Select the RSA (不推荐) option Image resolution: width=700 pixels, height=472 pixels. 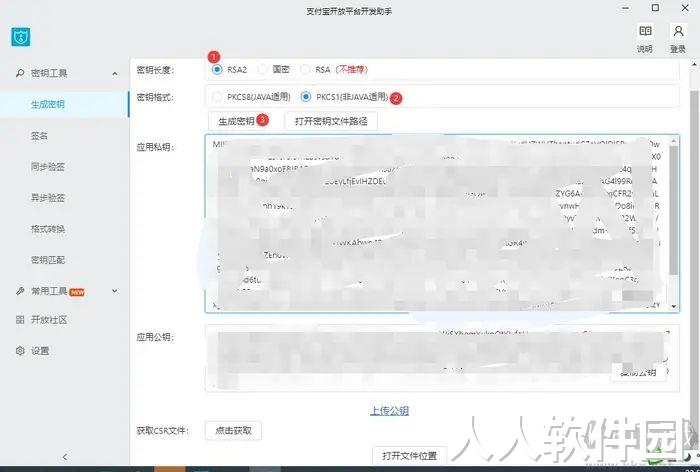305,70
